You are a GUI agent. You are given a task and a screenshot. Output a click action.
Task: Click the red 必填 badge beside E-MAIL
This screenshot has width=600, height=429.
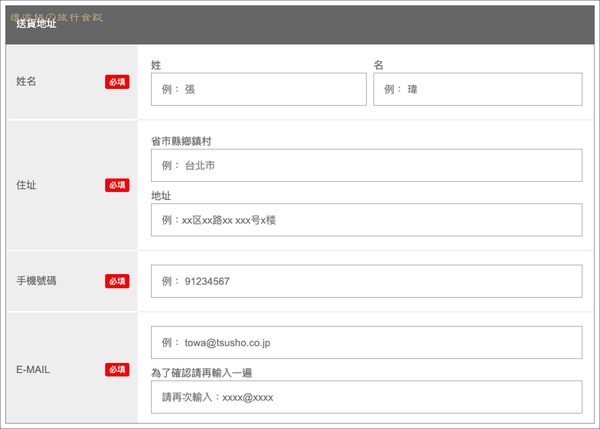(117, 369)
